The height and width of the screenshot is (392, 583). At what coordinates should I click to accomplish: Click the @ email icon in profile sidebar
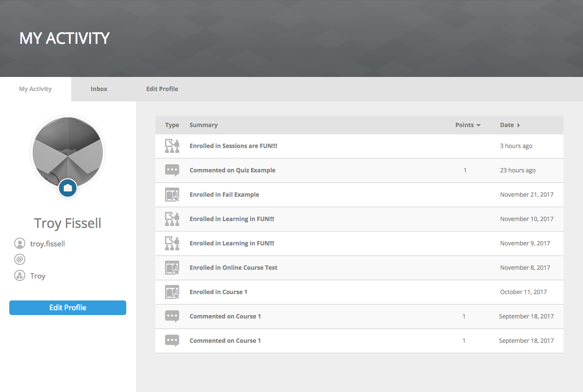pyautogui.click(x=19, y=260)
